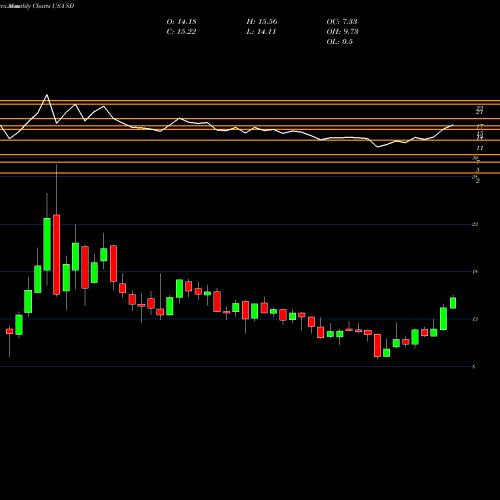Select the high value 'H: 15.56'
Viewport: 500px width, 500px height.
262,22
